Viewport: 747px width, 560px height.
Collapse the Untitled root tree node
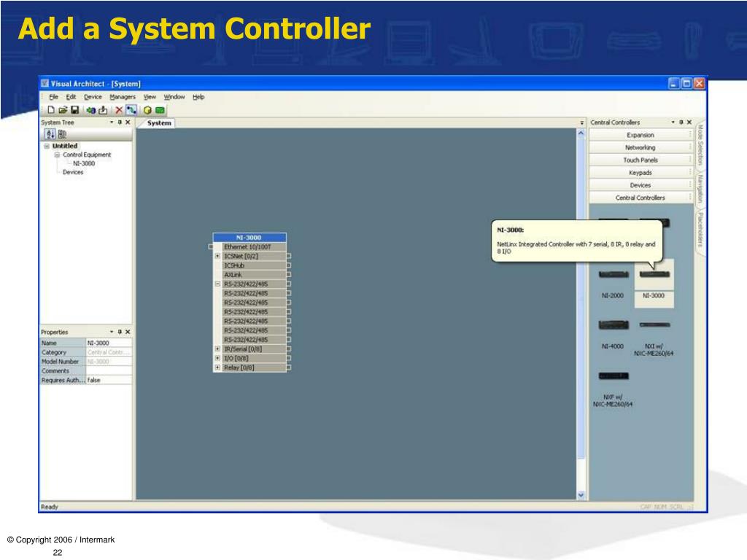click(47, 146)
